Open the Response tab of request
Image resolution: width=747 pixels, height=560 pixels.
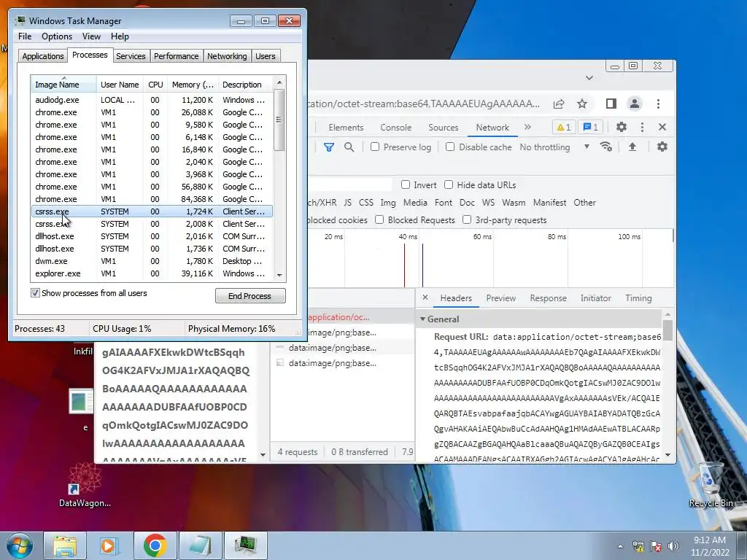point(549,298)
